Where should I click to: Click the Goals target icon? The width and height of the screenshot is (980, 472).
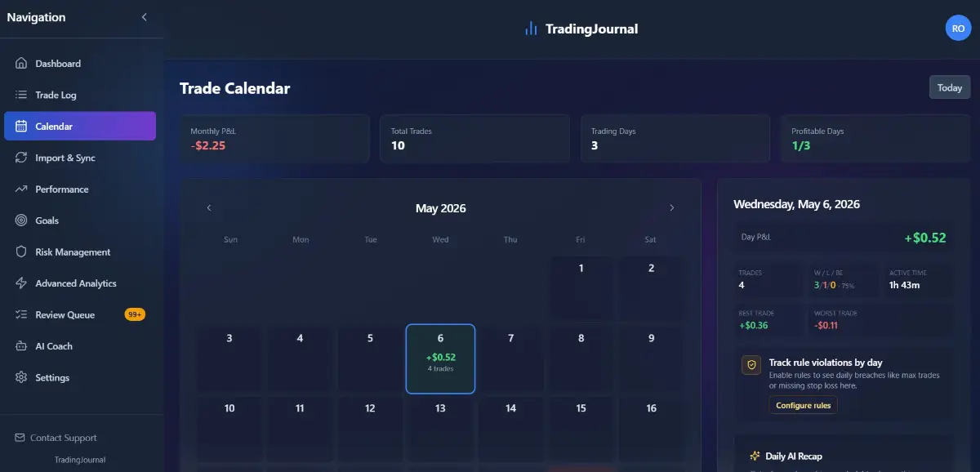pos(21,220)
